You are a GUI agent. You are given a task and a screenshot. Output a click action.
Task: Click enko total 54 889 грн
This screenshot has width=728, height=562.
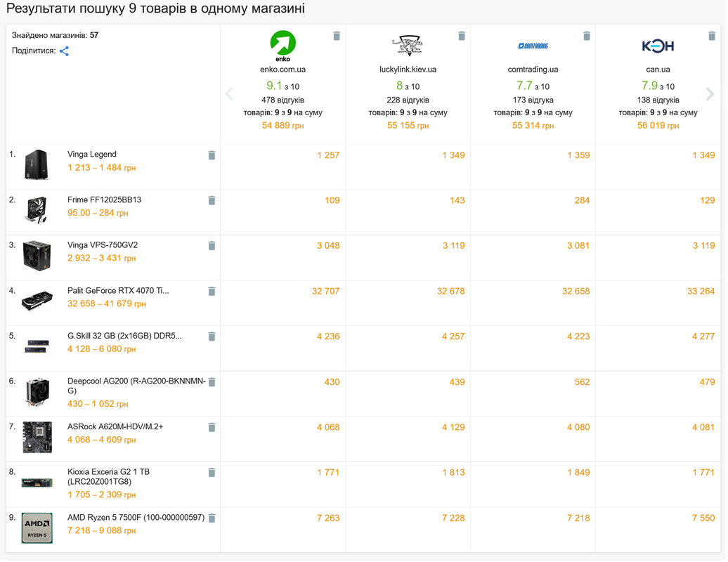click(x=282, y=125)
